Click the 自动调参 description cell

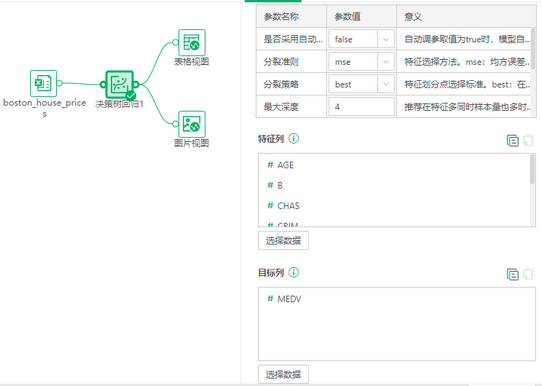coord(464,39)
